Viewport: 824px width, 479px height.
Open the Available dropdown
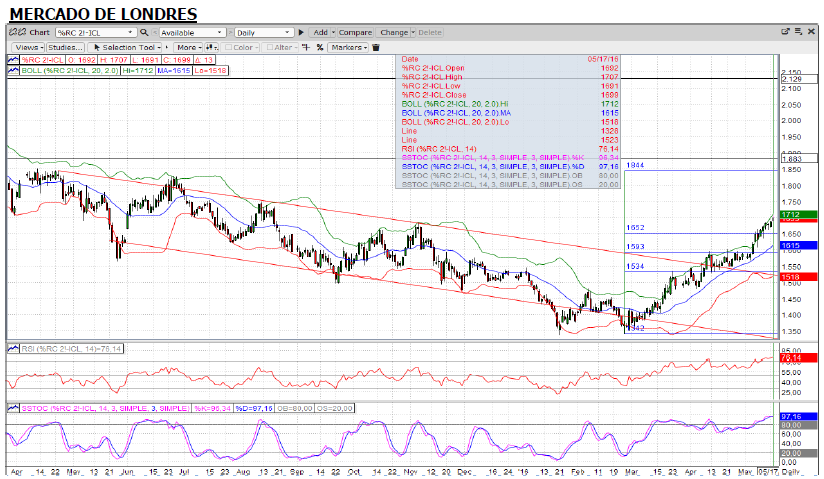192,33
